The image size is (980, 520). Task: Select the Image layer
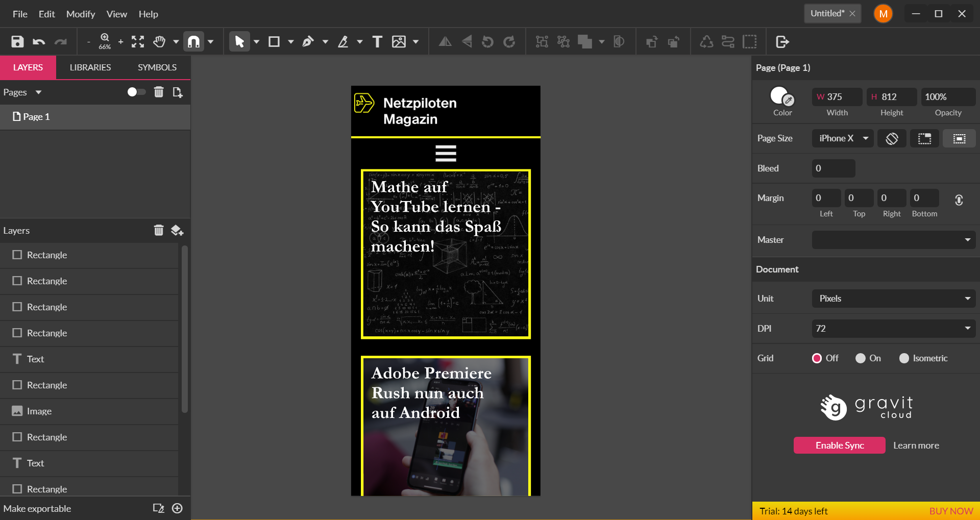coord(89,411)
